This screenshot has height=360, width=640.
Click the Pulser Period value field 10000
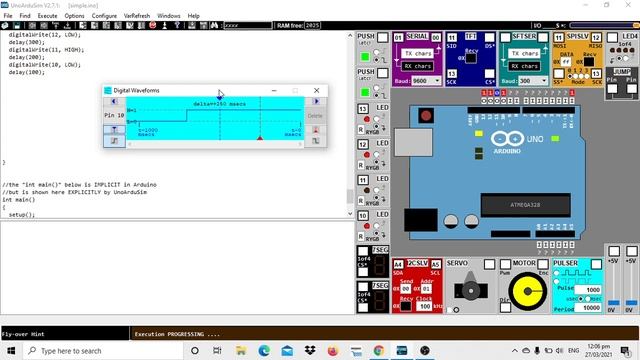[588, 308]
